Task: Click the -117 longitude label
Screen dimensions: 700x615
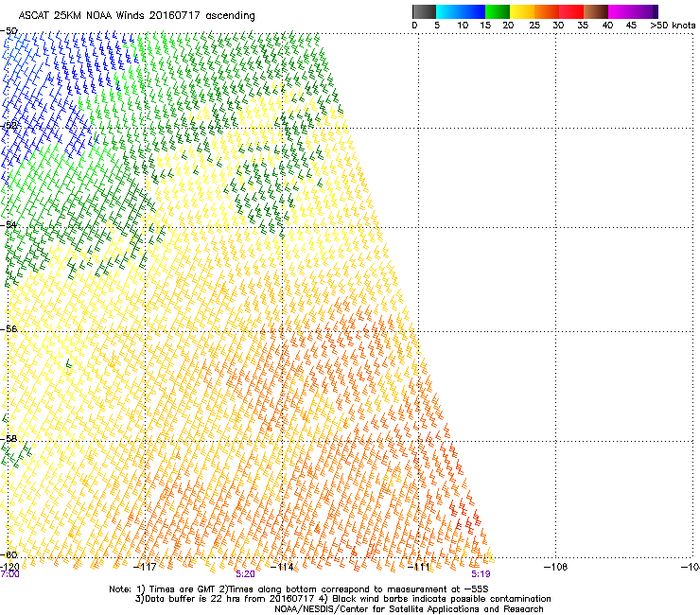Action: [145, 567]
